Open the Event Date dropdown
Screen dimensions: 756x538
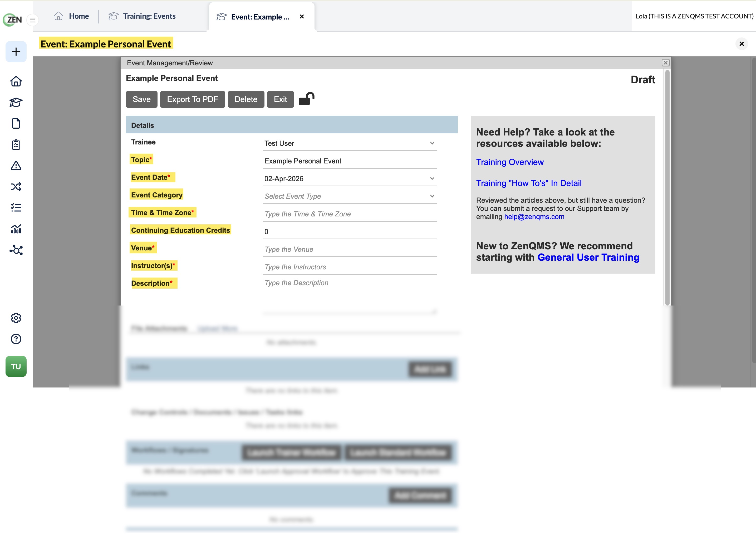(350, 178)
